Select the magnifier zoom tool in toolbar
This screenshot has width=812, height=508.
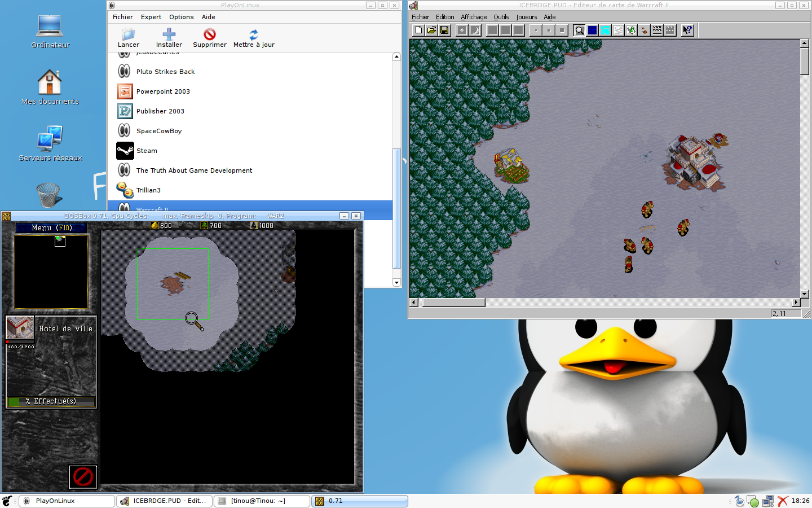579,30
